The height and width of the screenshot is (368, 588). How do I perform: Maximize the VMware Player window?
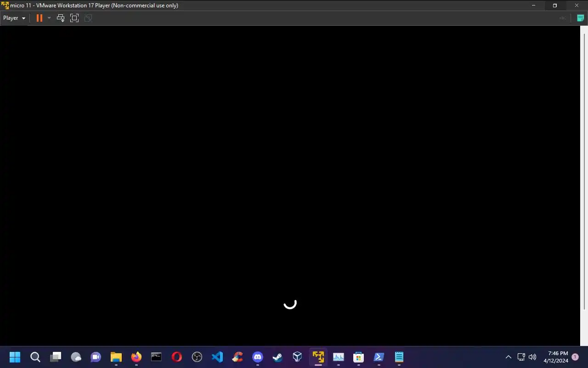555,6
